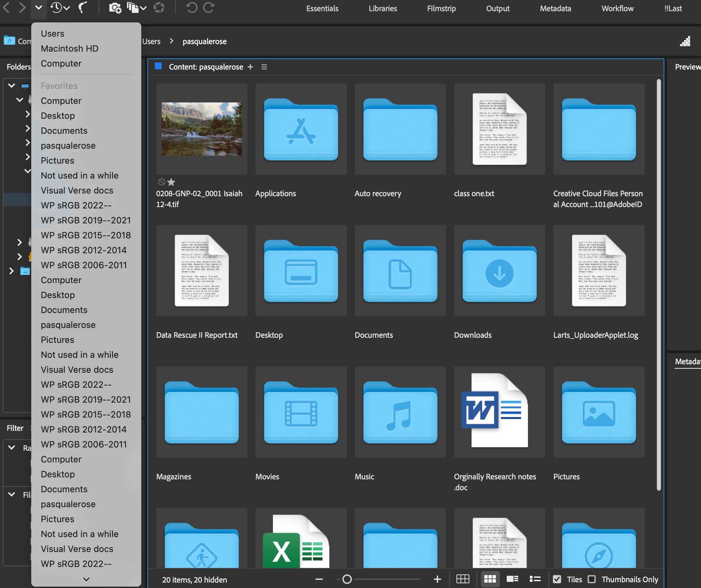Click plus icon to add content panel
701x588 pixels.
click(x=250, y=67)
